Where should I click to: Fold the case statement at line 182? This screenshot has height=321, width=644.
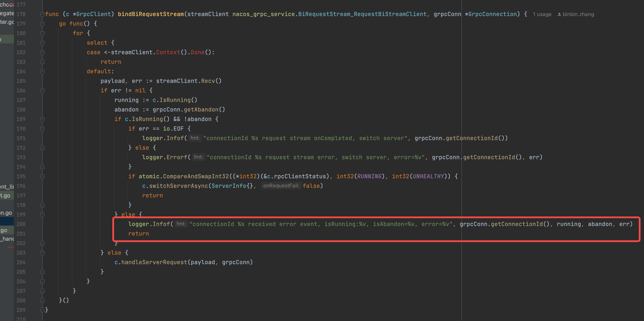(x=42, y=52)
